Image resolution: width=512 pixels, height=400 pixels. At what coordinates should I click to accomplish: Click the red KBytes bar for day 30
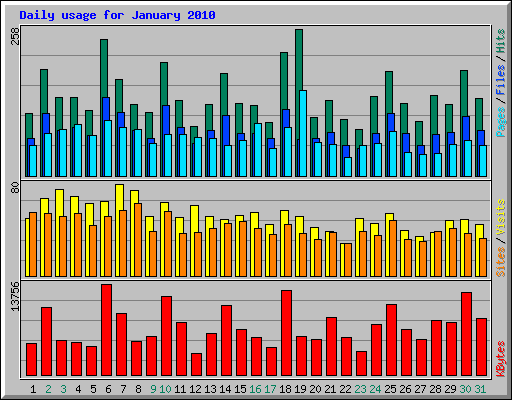coord(466,334)
